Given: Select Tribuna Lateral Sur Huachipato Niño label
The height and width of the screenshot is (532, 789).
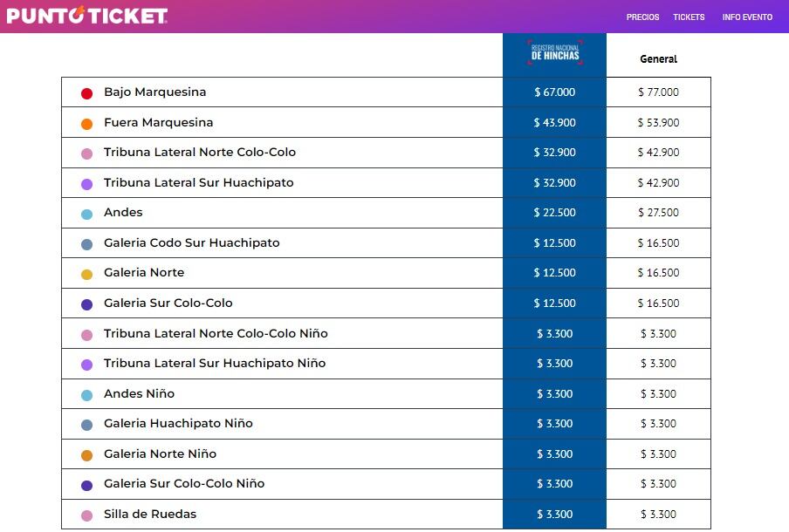Looking at the screenshot, I should pos(215,363).
